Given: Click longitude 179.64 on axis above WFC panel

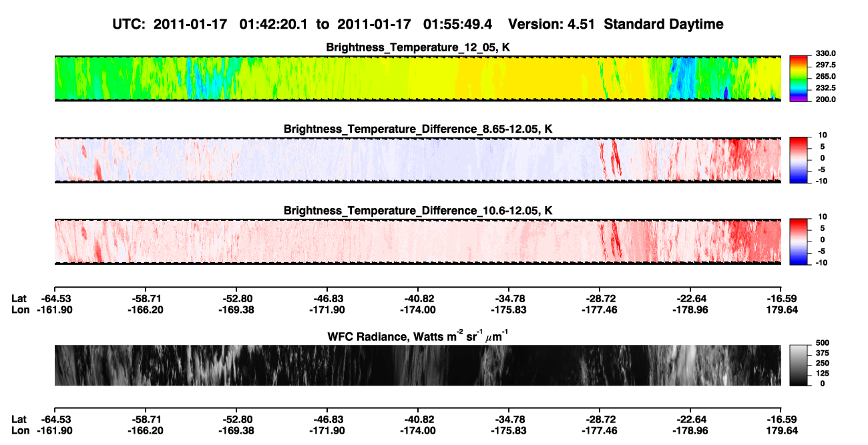Looking at the screenshot, I should (781, 310).
